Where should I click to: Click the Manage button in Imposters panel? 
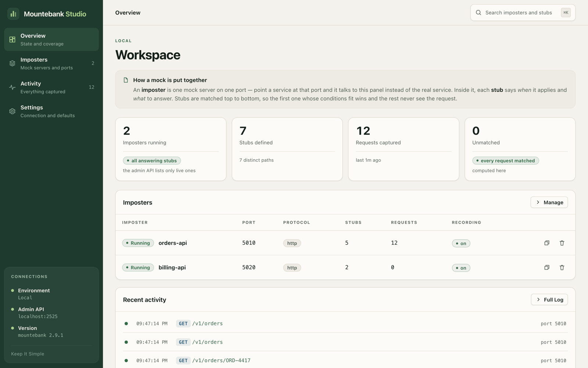549,202
